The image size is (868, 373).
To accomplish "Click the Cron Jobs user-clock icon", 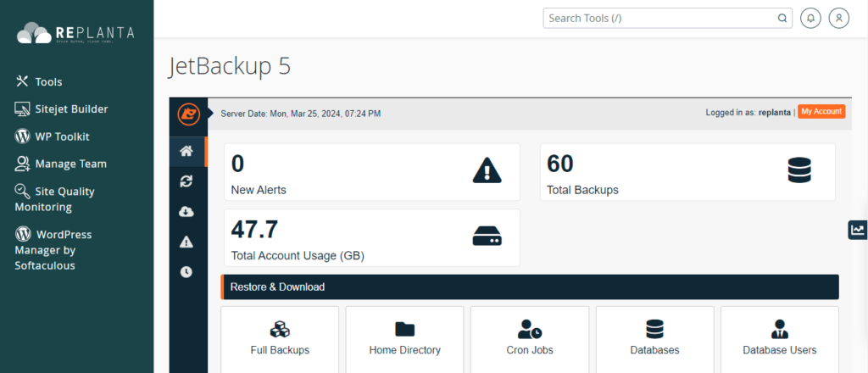I will (530, 329).
